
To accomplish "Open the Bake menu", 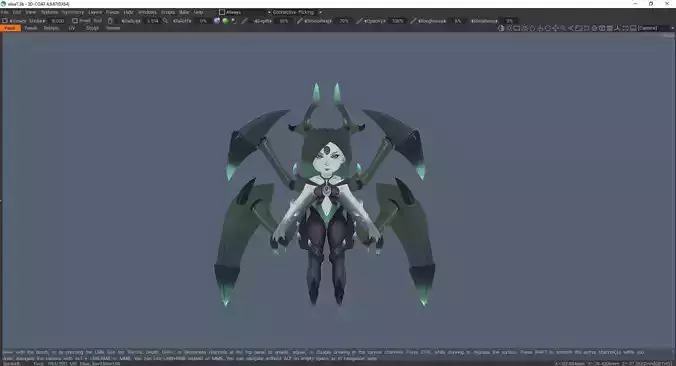I will (x=184, y=12).
